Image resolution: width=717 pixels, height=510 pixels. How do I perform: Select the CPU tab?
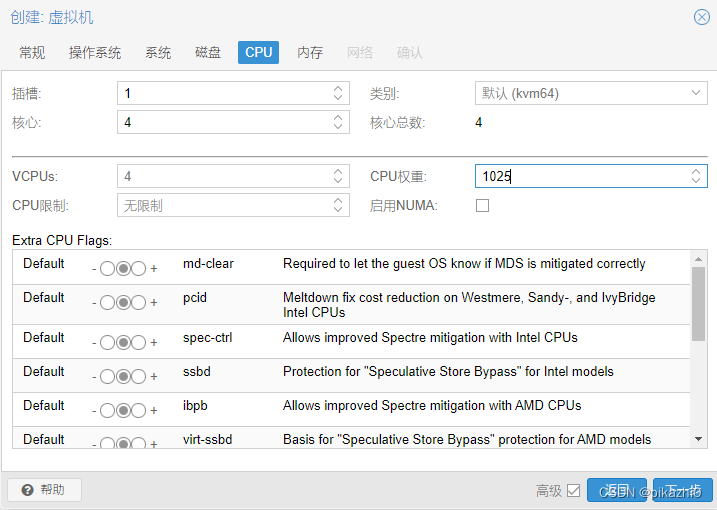click(x=258, y=53)
